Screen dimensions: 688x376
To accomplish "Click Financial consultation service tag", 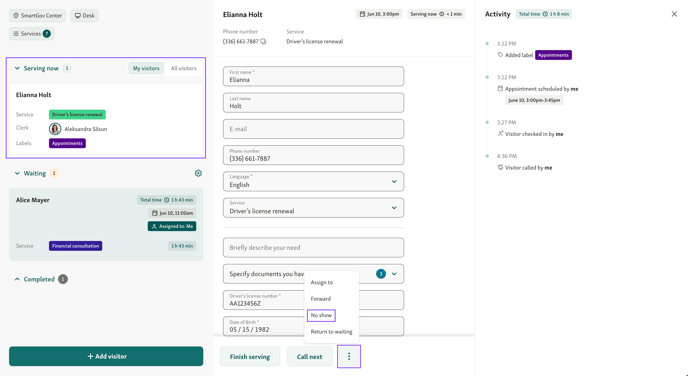I will pyautogui.click(x=75, y=246).
